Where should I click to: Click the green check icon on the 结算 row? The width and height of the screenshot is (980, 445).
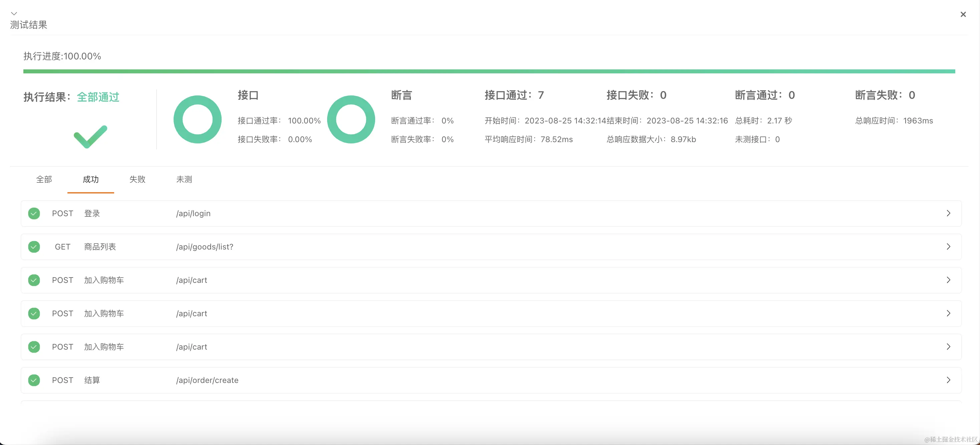tap(34, 380)
